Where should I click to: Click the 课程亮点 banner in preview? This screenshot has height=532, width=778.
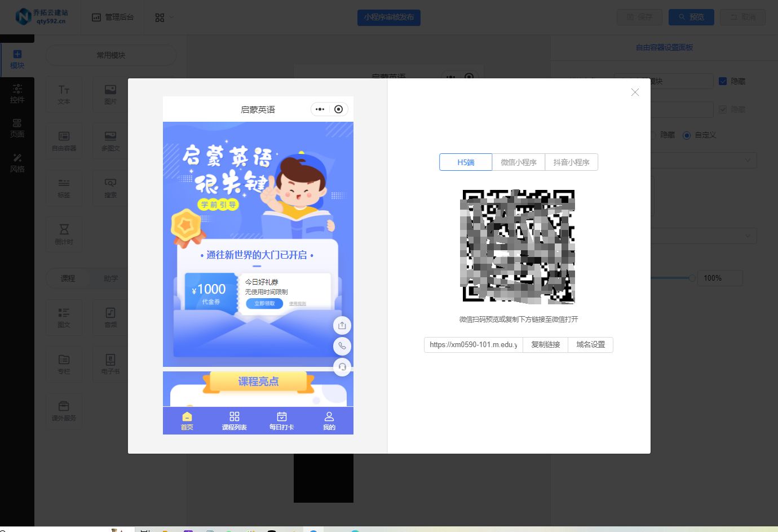(258, 382)
